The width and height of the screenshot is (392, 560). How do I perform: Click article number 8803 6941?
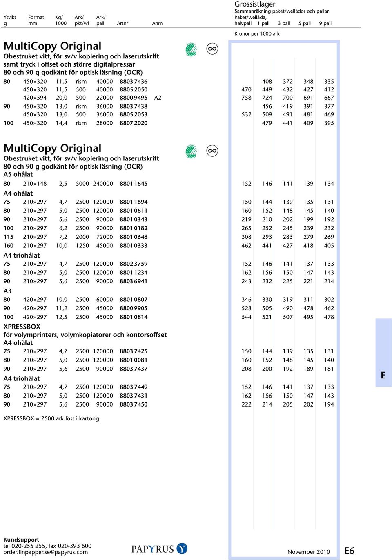pyautogui.click(x=134, y=282)
